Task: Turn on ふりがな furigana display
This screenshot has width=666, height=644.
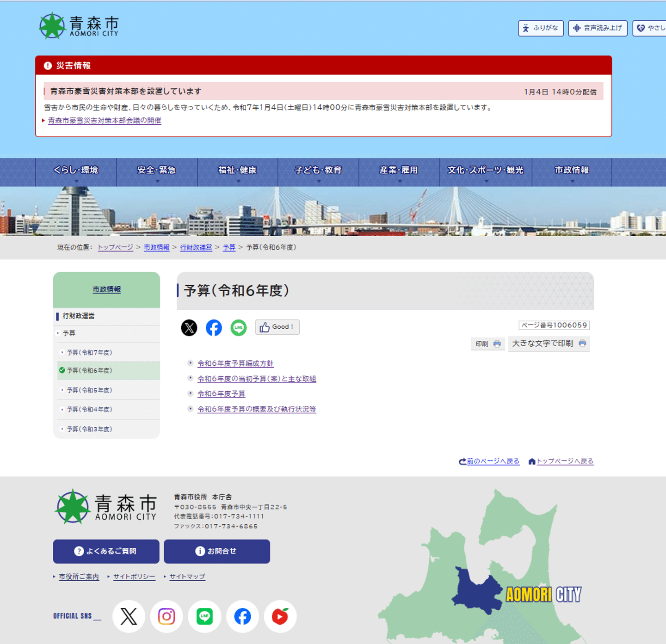Action: [541, 28]
